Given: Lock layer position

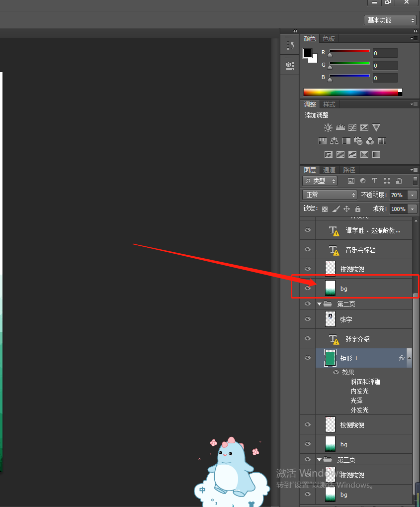Looking at the screenshot, I should [346, 208].
